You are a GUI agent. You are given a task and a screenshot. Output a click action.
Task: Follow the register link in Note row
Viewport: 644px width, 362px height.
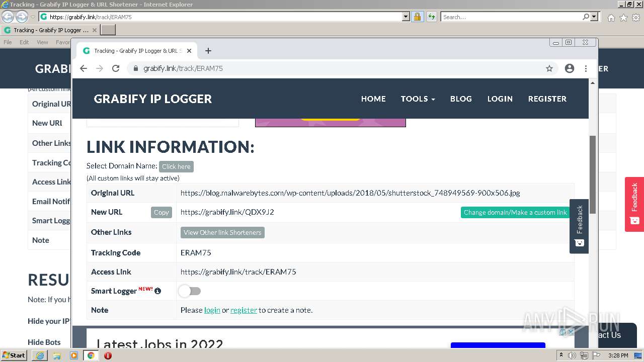[x=244, y=310]
